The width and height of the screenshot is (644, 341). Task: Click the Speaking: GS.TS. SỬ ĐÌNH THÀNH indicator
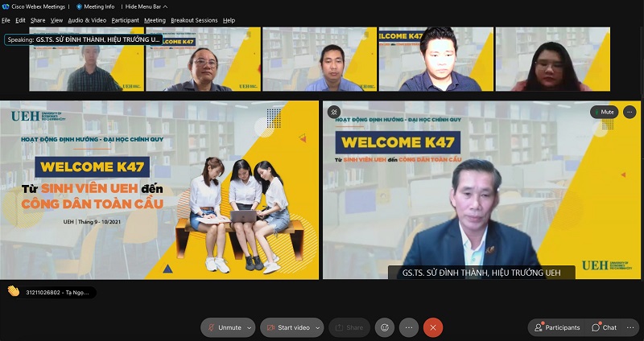[x=84, y=39]
